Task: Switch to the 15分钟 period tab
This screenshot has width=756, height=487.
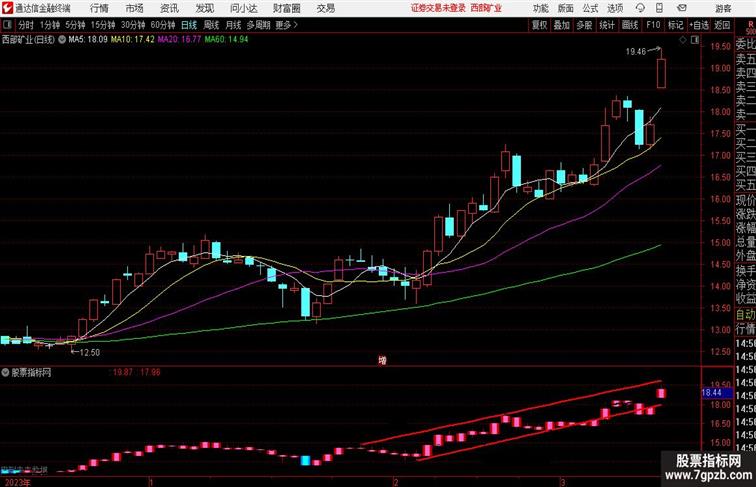Action: click(103, 25)
